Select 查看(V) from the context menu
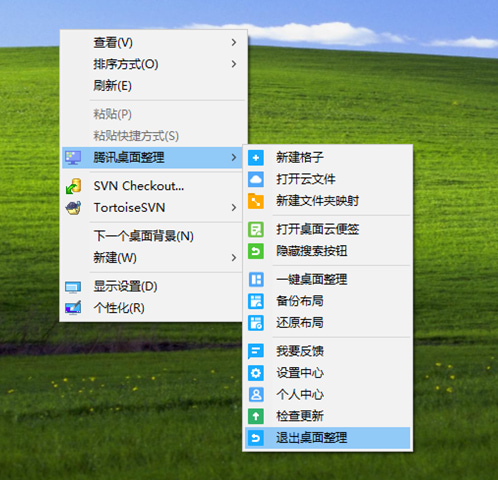498x480 pixels. tap(153, 42)
